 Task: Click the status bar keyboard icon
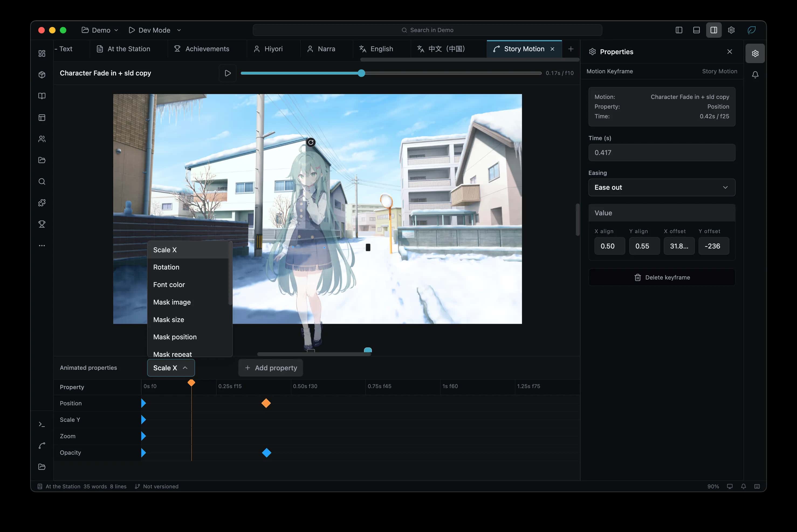(x=757, y=486)
